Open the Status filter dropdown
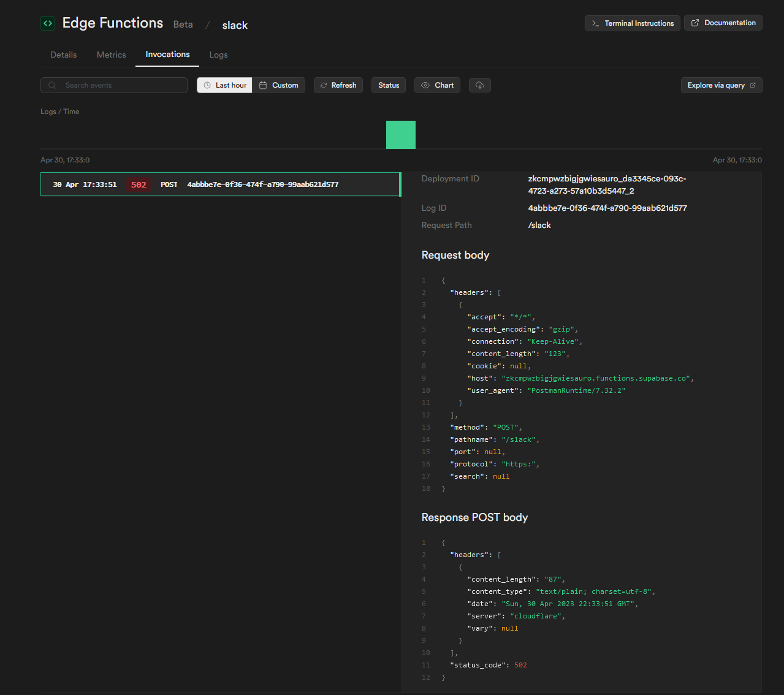The height and width of the screenshot is (695, 784). click(x=388, y=85)
